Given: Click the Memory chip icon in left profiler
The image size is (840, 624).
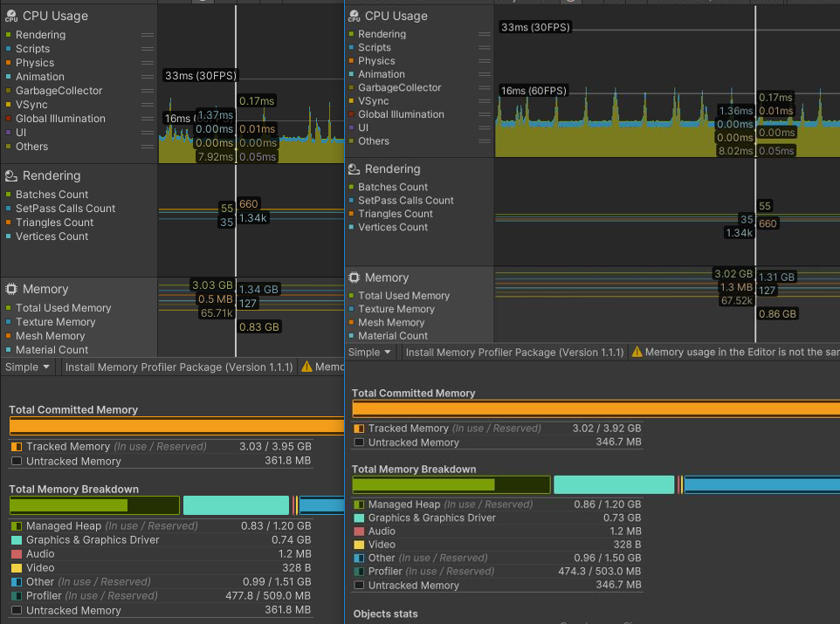Looking at the screenshot, I should [x=11, y=290].
